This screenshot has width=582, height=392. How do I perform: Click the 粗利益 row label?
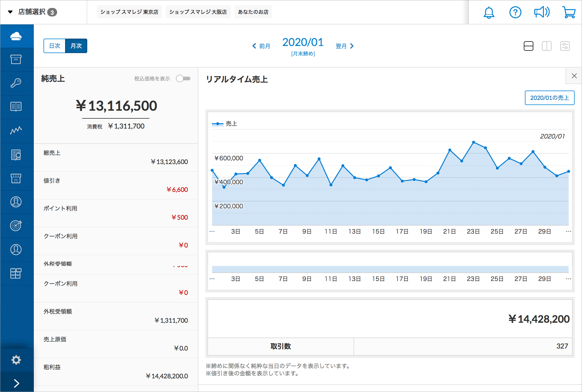52,367
